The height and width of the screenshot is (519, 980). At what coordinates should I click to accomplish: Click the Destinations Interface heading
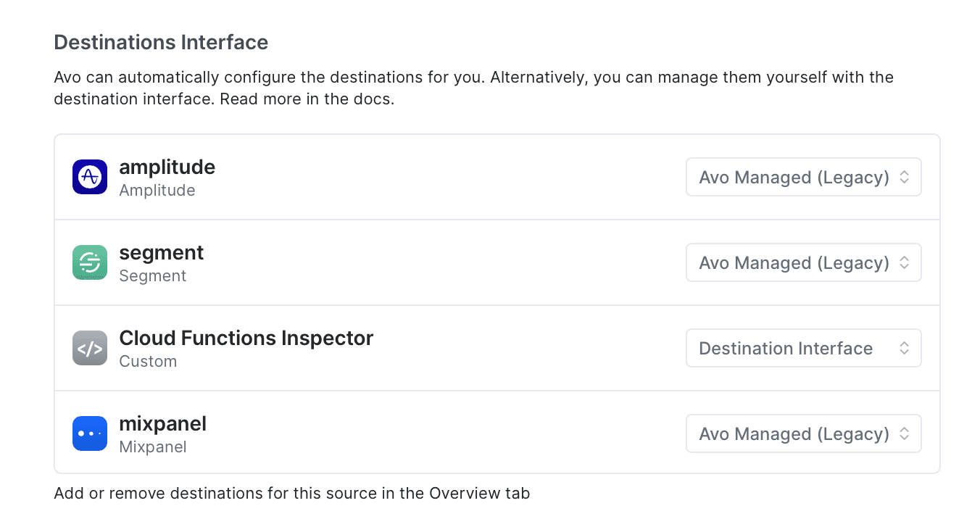tap(160, 42)
